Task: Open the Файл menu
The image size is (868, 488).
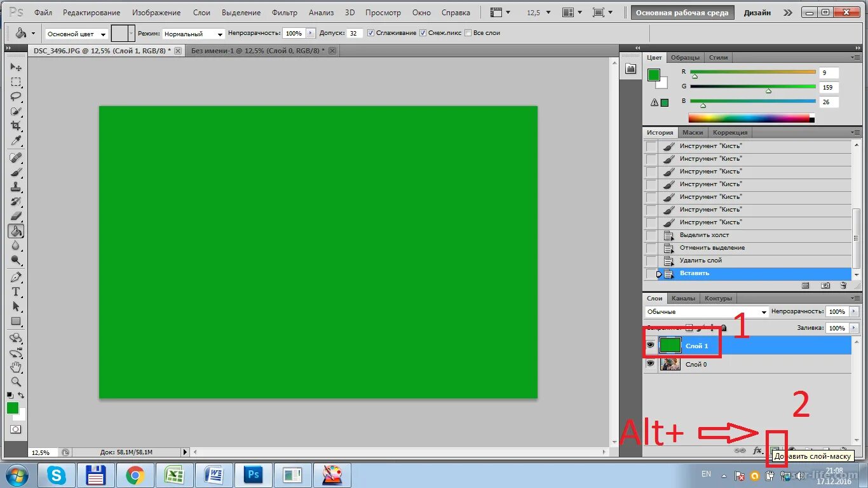Action: coord(43,13)
